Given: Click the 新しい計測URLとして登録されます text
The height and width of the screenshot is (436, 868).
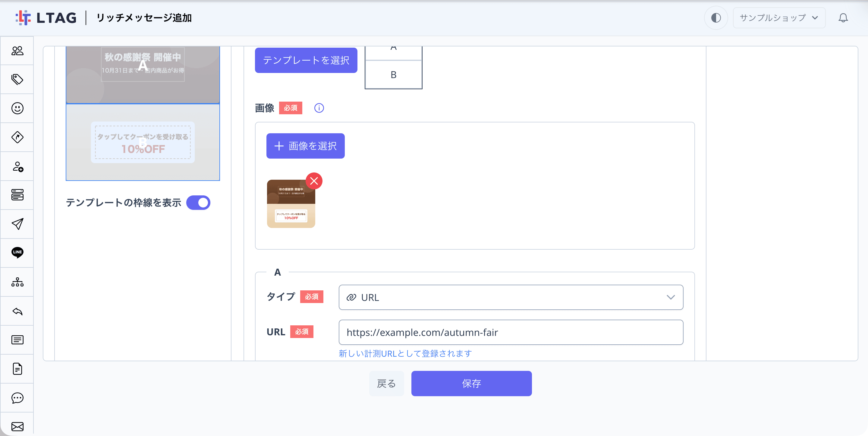Looking at the screenshot, I should (x=405, y=353).
